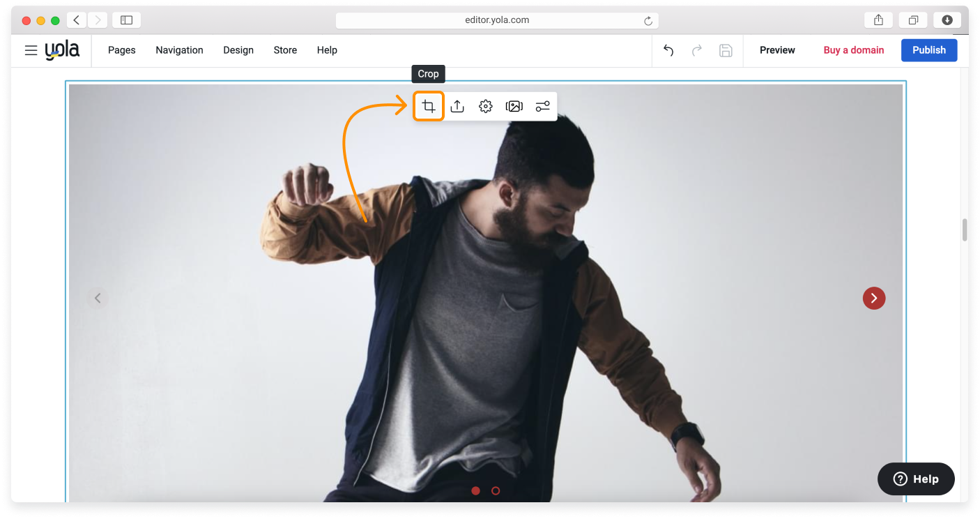Open the Help chat widget
Screen dimensions: 980x519
coord(916,479)
